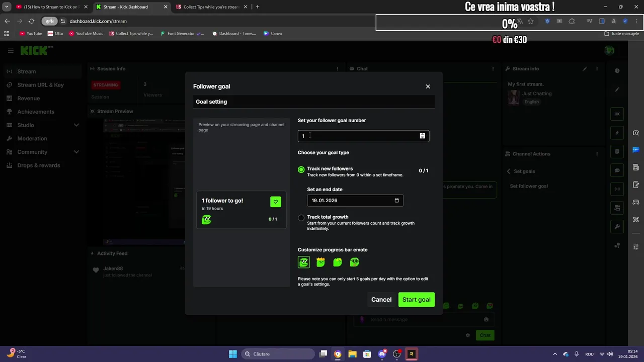Click the camera quick action icon
644x362 pixels.
[617, 208]
